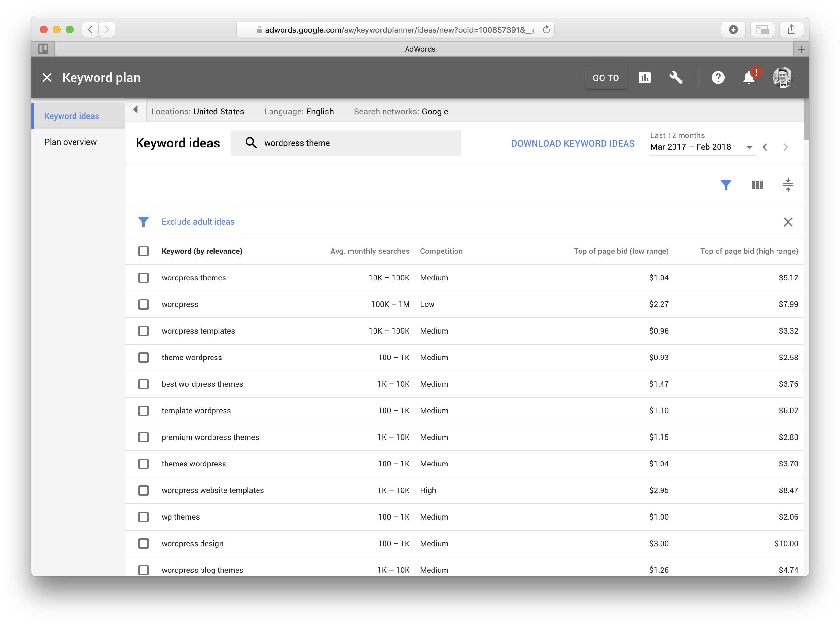Switch to the Plan overview tab
The height and width of the screenshot is (624, 840).
coord(71,142)
